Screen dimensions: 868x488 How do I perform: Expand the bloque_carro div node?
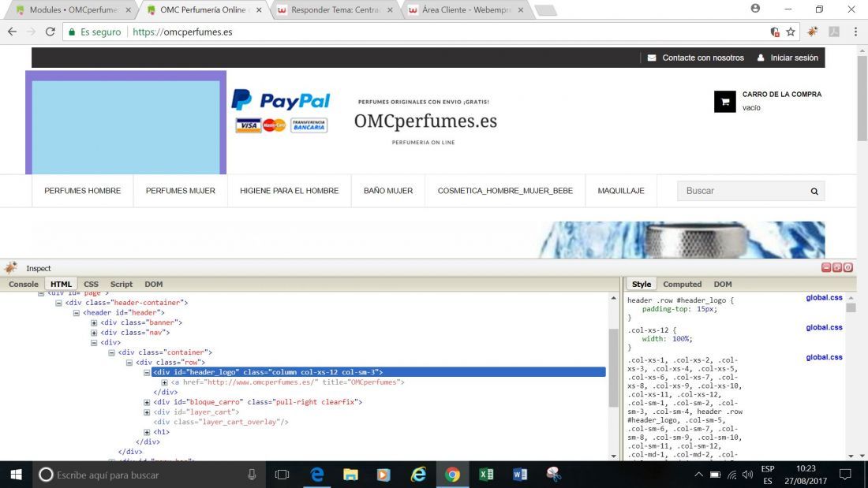148,402
